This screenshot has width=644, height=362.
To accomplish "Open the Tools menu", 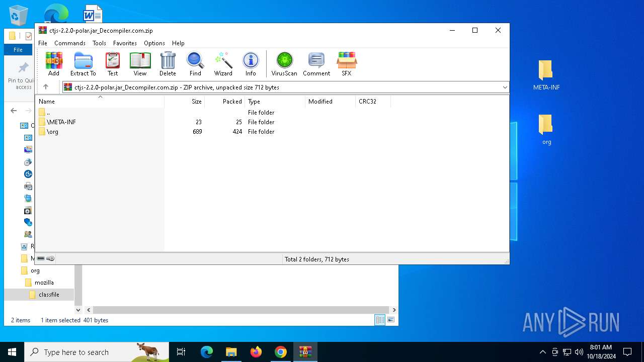I will (99, 43).
